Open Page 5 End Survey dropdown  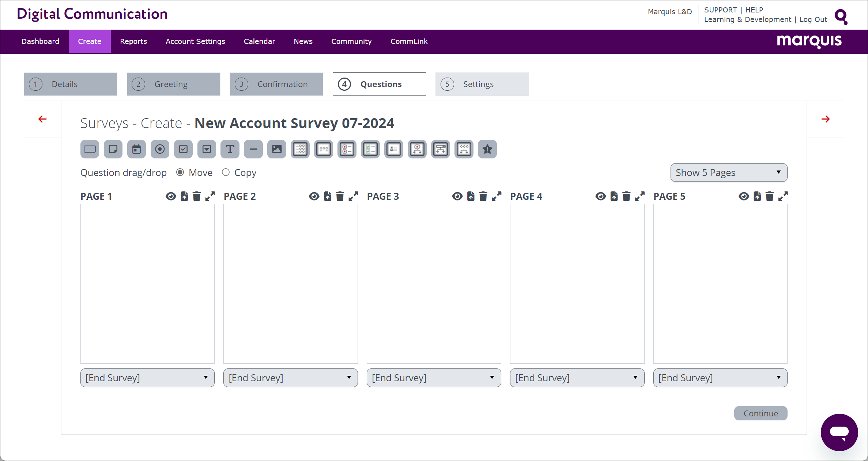click(x=720, y=378)
